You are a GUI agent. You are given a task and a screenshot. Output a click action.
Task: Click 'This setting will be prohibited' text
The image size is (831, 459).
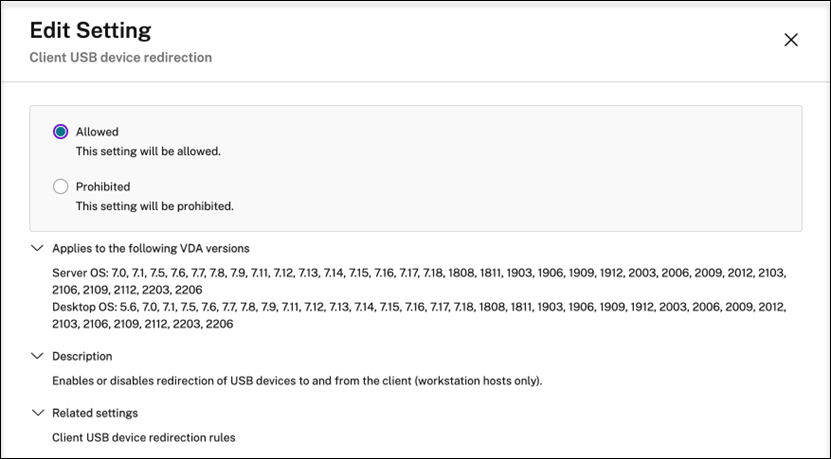click(x=154, y=206)
